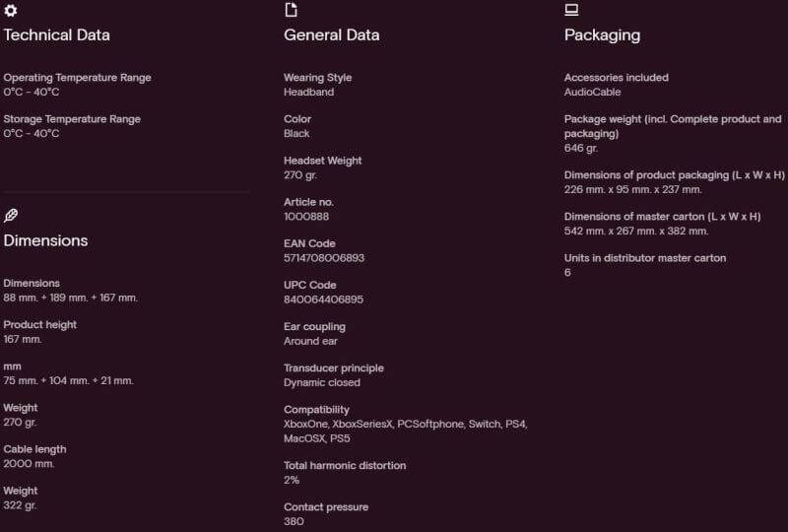Viewport: 788px width, 532px height.
Task: Click the document icon above General Data
Action: [x=291, y=10]
